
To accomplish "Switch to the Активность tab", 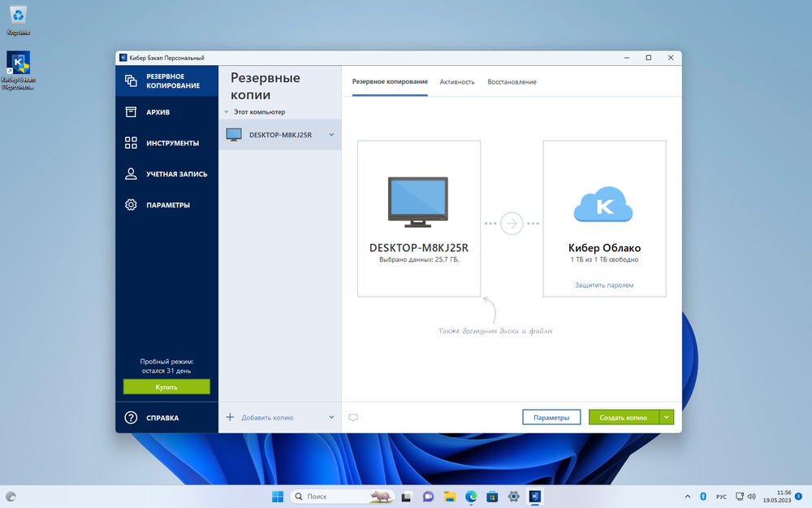I will point(456,82).
